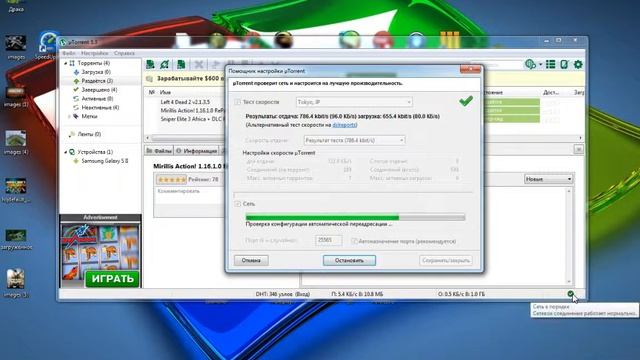The width and height of the screenshot is (640, 360).
Task: Click the remote device phone toolbar icon
Action: tap(564, 64)
